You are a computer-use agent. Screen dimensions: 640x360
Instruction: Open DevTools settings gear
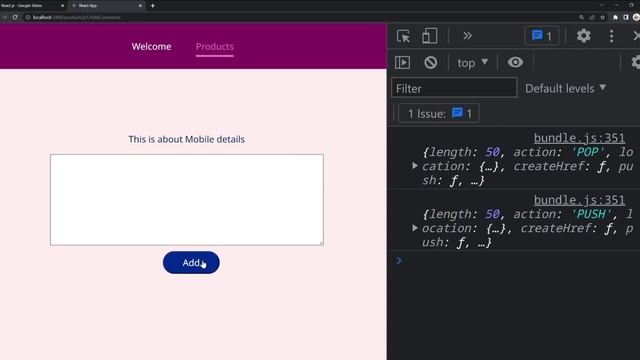[x=583, y=36]
